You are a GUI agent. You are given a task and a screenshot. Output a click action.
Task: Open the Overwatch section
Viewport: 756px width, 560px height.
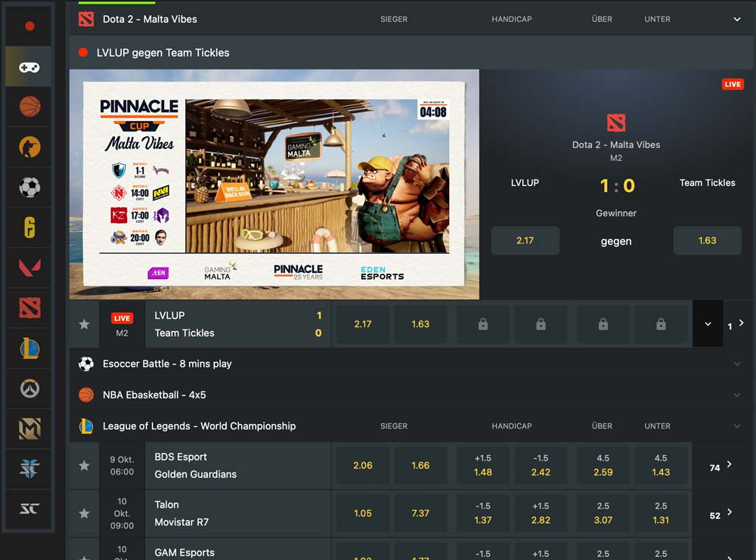click(27, 387)
